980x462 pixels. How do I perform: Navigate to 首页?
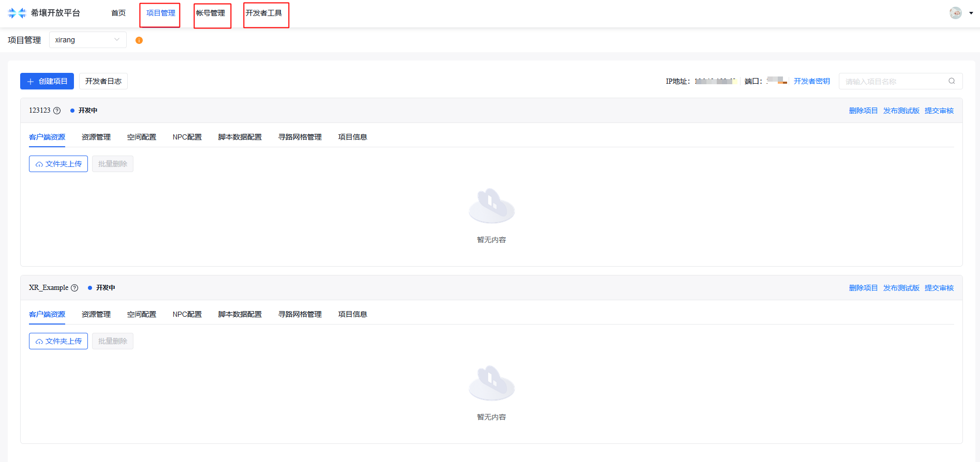[x=118, y=13]
